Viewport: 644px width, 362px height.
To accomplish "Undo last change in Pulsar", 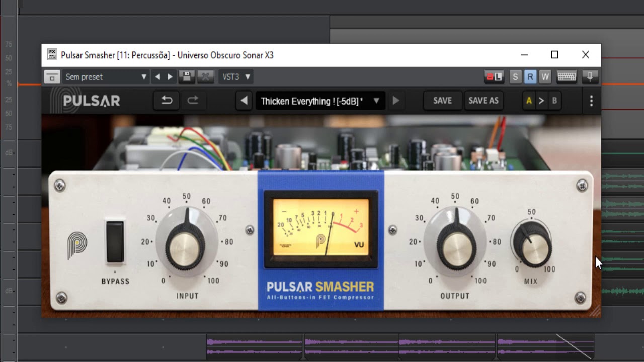I will (x=167, y=101).
